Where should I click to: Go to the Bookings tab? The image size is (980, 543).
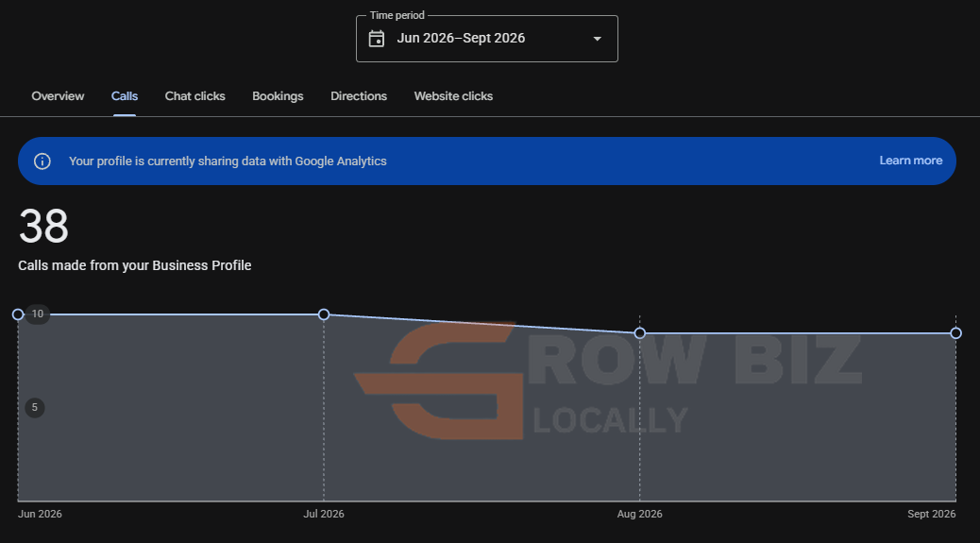(278, 96)
